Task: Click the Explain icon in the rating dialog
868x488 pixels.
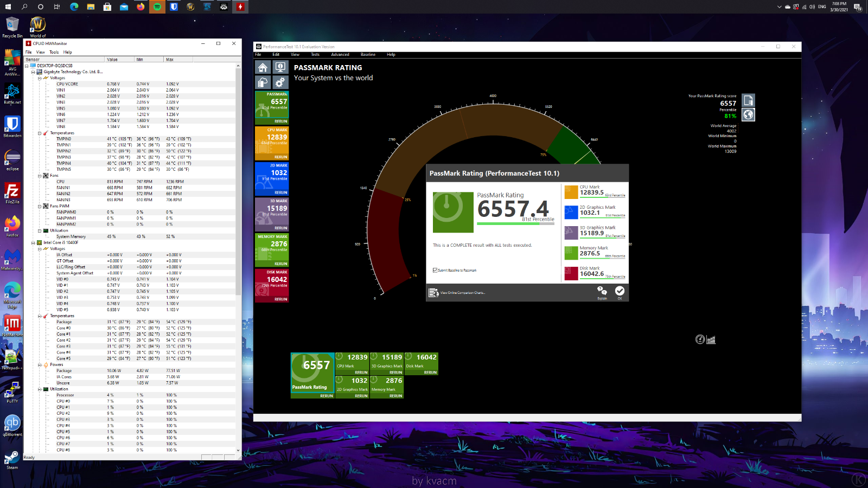Action: [x=602, y=292]
